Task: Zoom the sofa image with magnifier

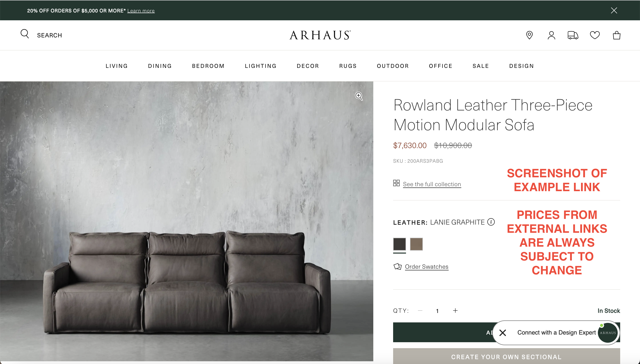Action: 359,96
